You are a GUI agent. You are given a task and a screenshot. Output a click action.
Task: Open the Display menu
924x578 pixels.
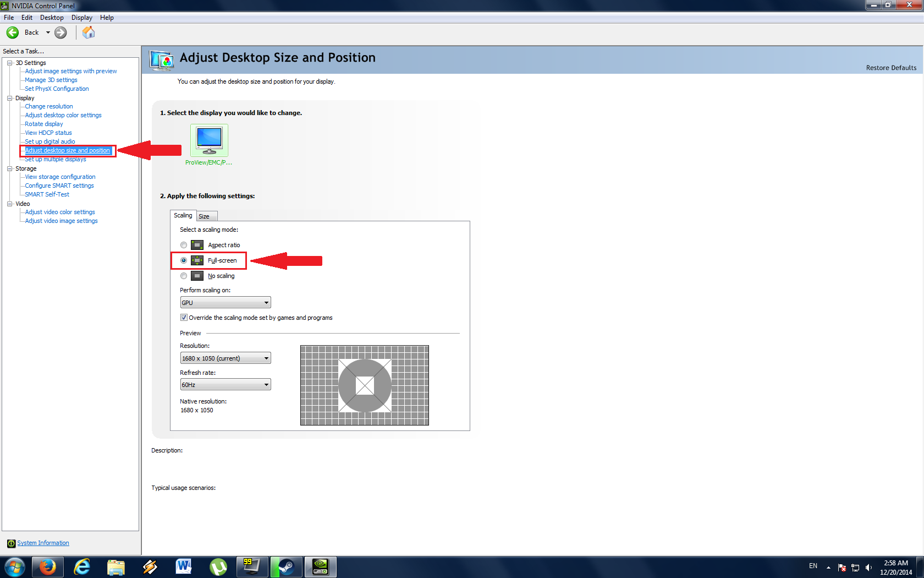(x=82, y=18)
